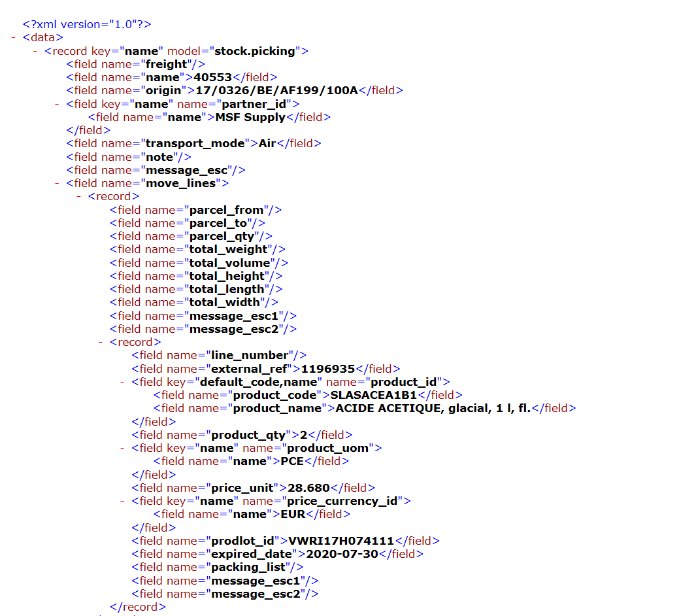Viewport: 679px width, 616px height.
Task: Collapse the price_currency_id field node
Action: click(x=123, y=502)
